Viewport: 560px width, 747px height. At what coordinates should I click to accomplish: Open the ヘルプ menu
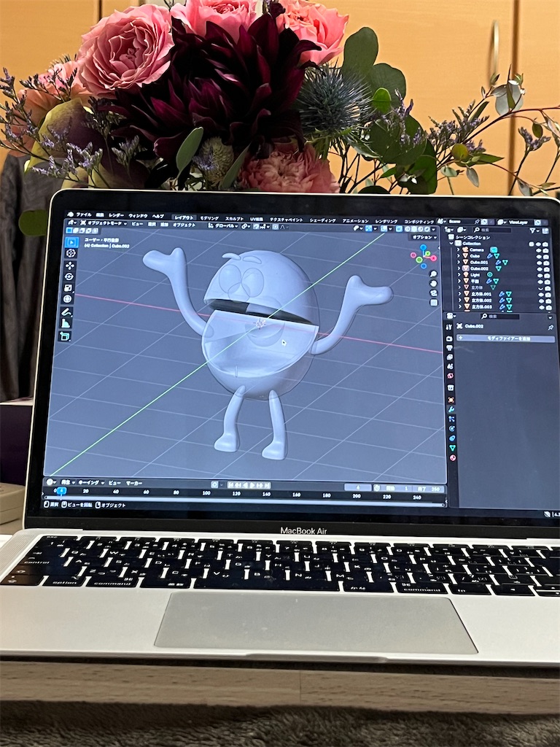tap(158, 216)
